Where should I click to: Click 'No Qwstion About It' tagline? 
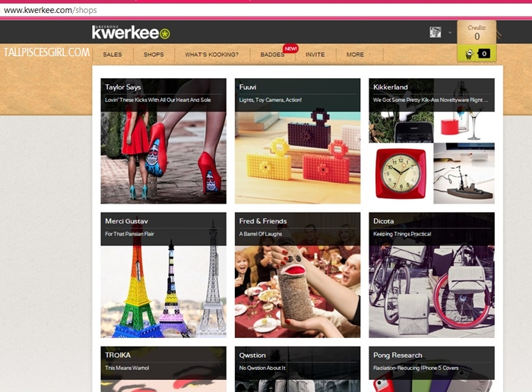coord(262,368)
